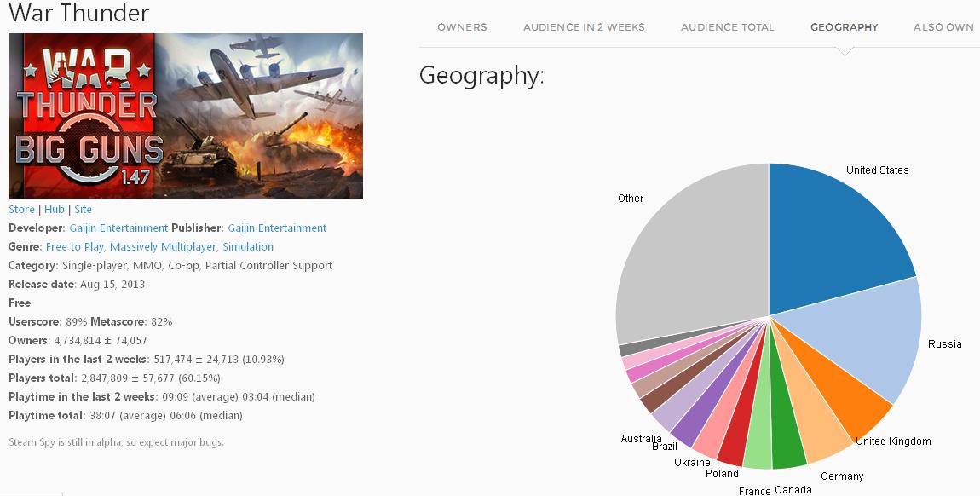Click the War Thunder page title
This screenshot has height=496, width=980.
[x=78, y=13]
